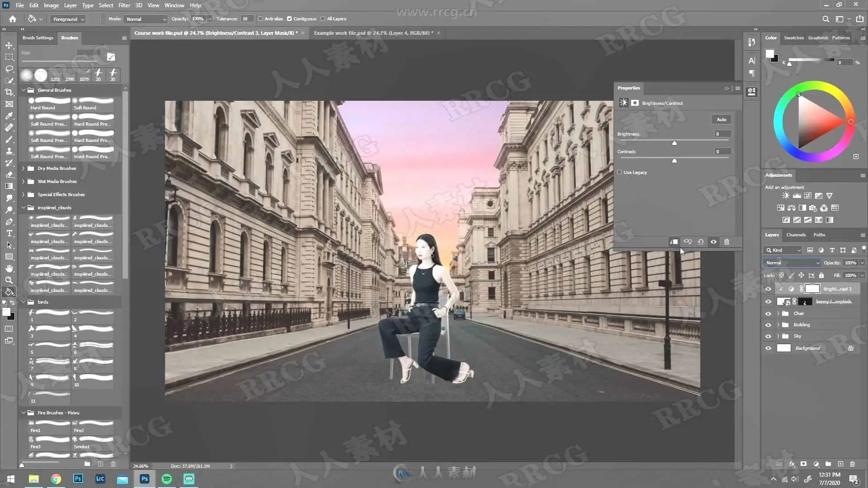Expand the Dry Media Brushes folder

click(24, 168)
